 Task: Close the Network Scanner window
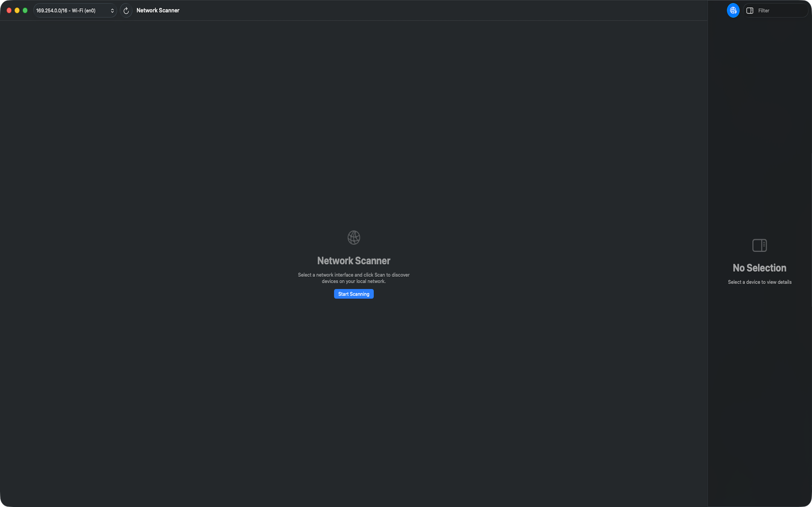[x=8, y=10]
